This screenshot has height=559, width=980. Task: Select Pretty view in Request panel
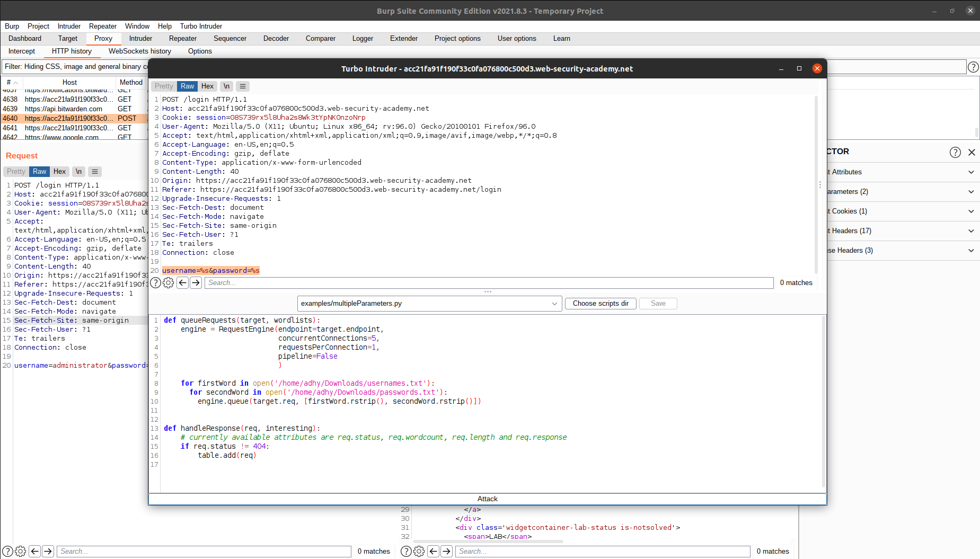click(x=16, y=172)
